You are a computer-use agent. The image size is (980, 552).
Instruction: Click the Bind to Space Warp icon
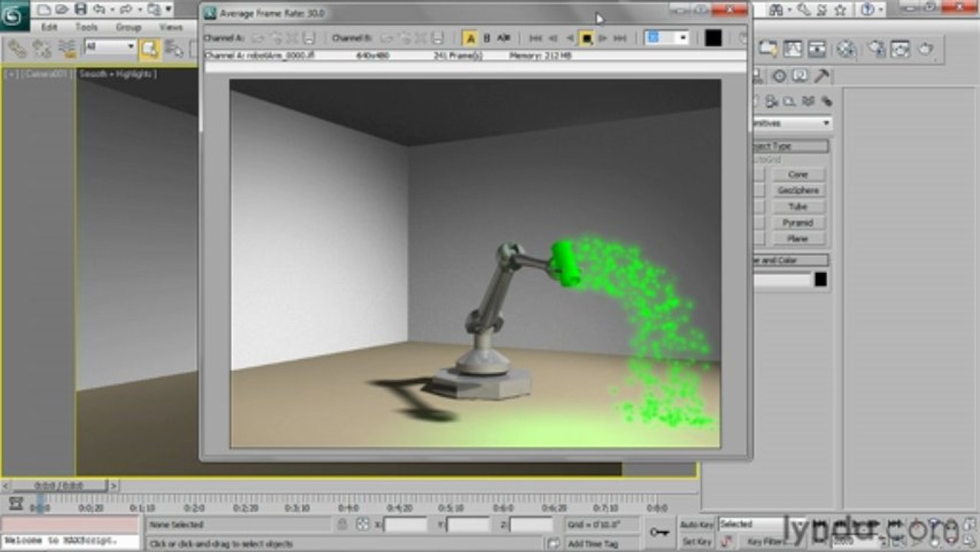coord(68,48)
